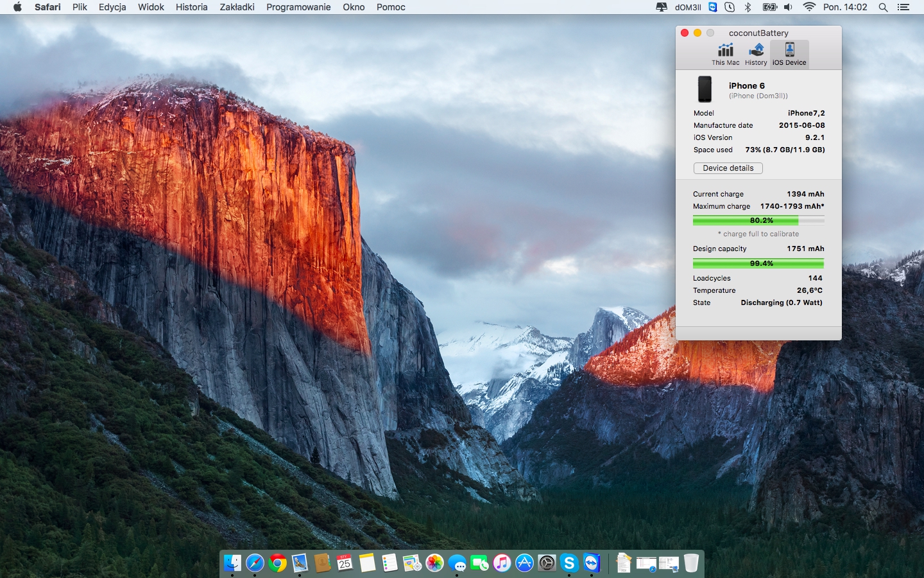
Task: Open iTunes from the dock
Action: [x=502, y=563]
